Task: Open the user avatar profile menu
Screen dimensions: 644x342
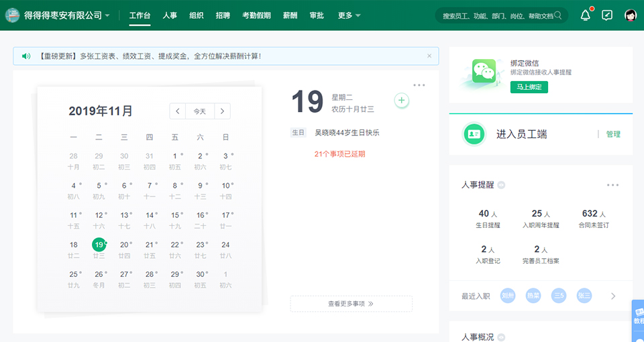Action: tap(630, 15)
